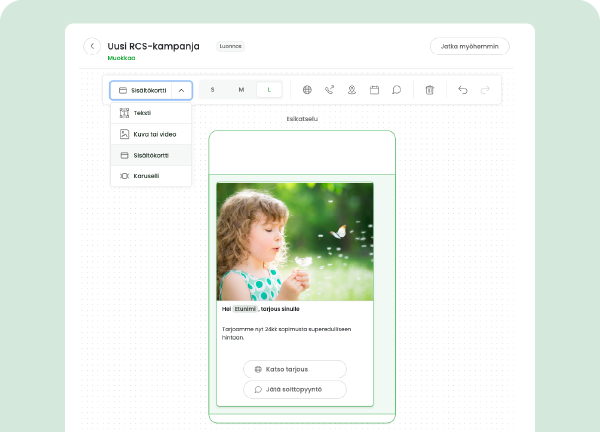Click the Luonnos status badge

tap(230, 46)
